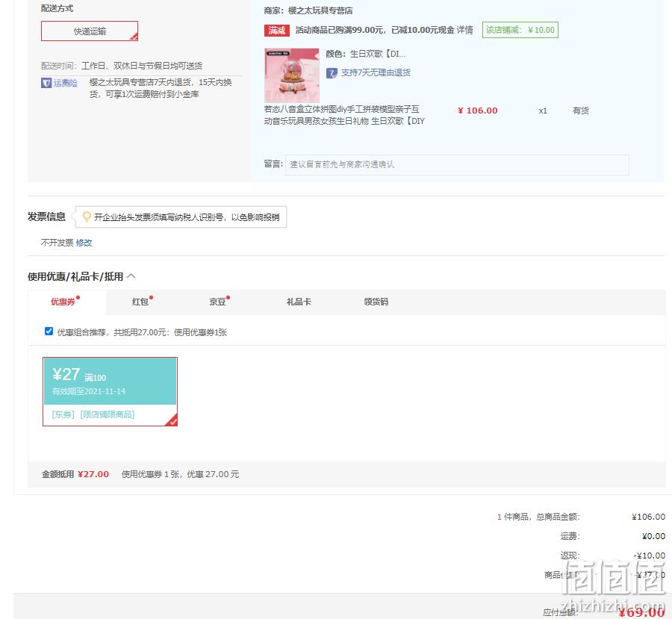The height and width of the screenshot is (619, 672).
Task: Click 有效期至2021-11-14 on the coupon
Action: pyautogui.click(x=89, y=391)
